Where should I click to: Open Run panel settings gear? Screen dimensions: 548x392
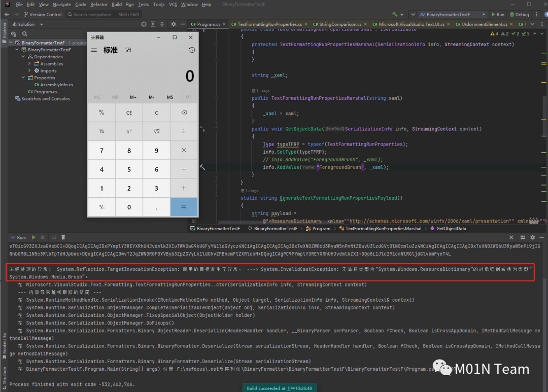click(x=533, y=237)
